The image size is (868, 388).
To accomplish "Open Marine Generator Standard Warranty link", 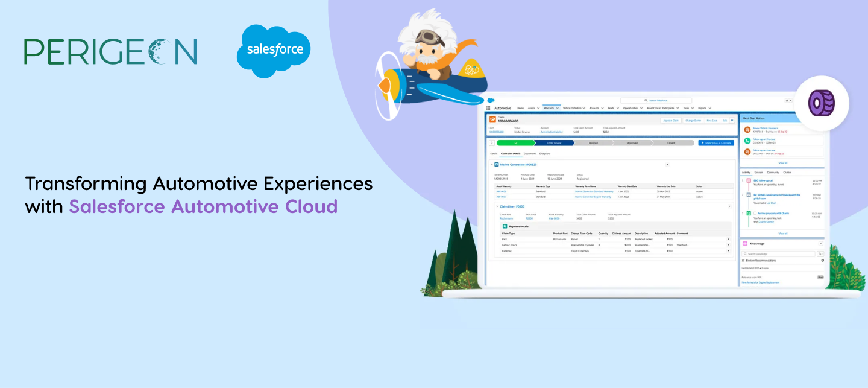I will click(594, 191).
